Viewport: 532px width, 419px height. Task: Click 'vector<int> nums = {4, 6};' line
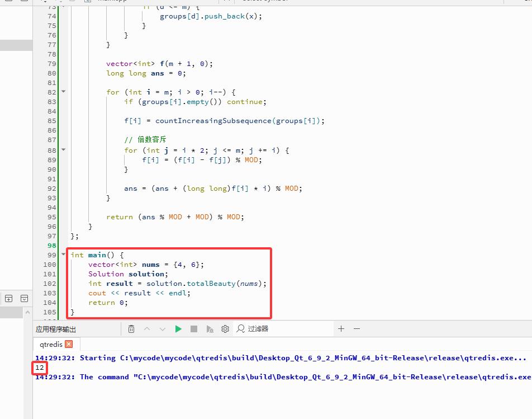click(x=146, y=265)
